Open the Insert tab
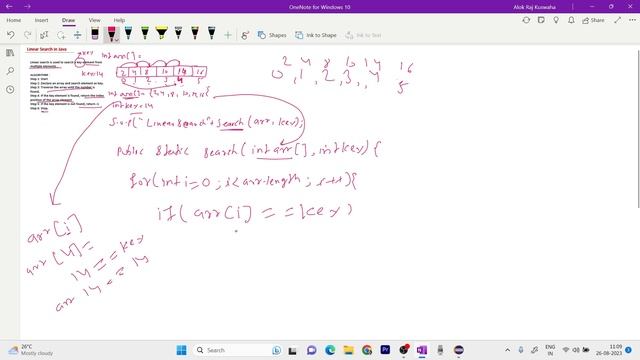The height and width of the screenshot is (360, 640). click(x=41, y=20)
